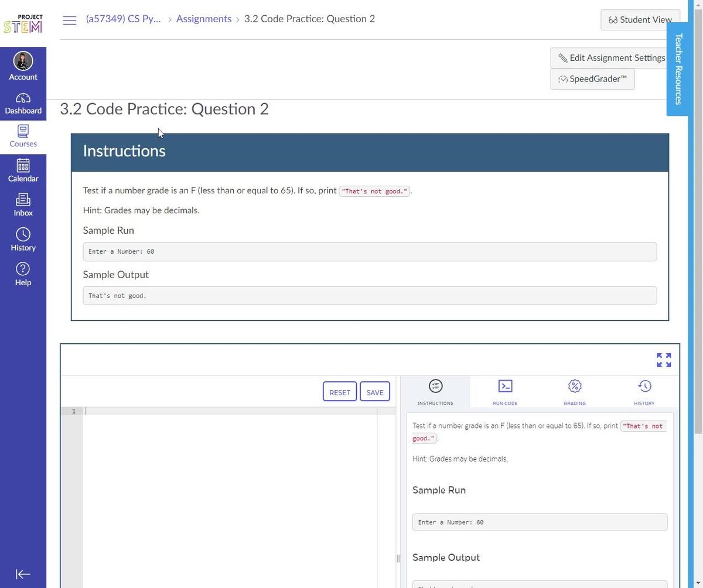Click the Project STEM logo

click(x=23, y=24)
